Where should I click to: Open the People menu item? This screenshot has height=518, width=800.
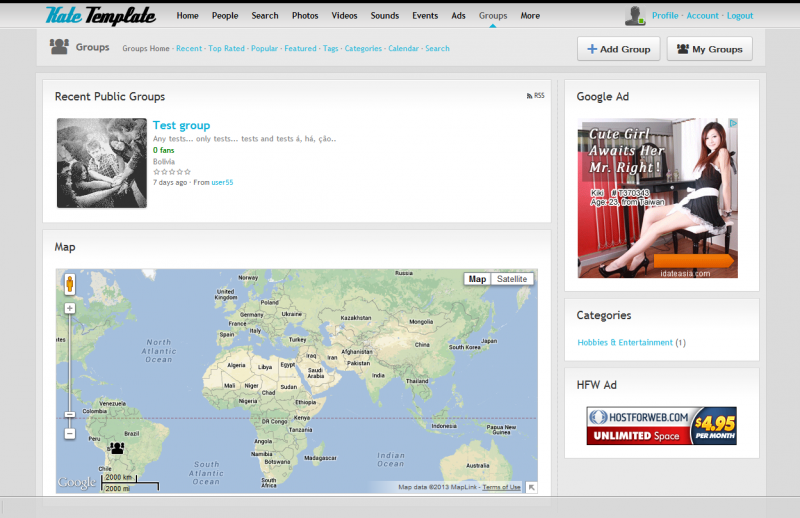[225, 16]
